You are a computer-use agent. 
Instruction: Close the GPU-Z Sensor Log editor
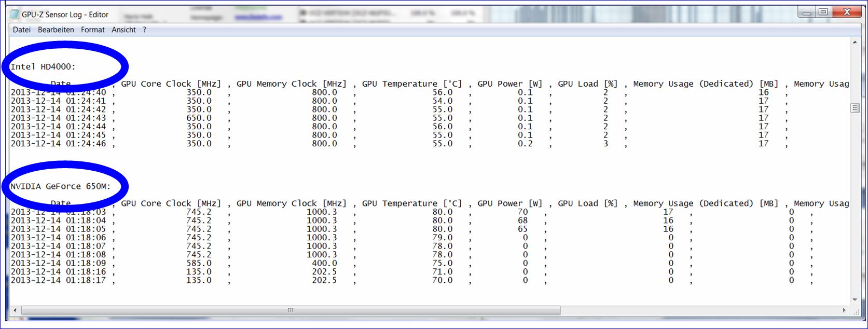847,12
